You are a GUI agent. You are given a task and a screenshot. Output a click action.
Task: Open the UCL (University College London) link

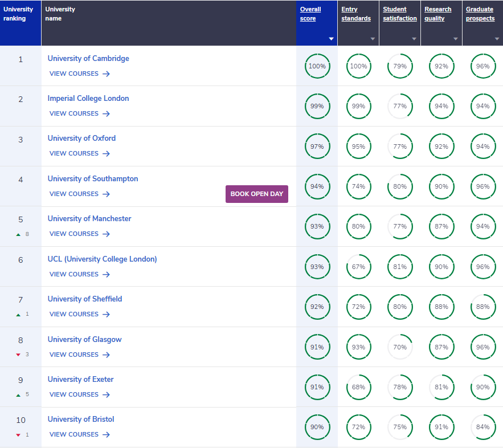click(x=102, y=259)
